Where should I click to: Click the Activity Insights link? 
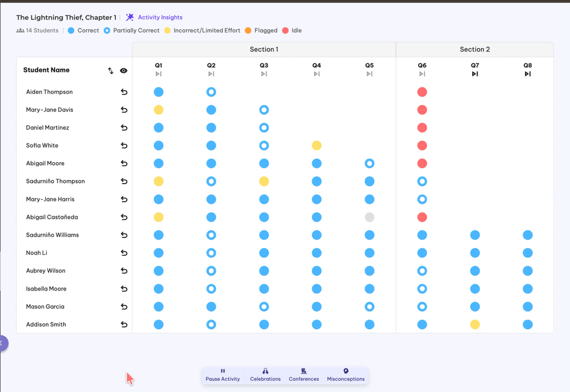pyautogui.click(x=160, y=18)
